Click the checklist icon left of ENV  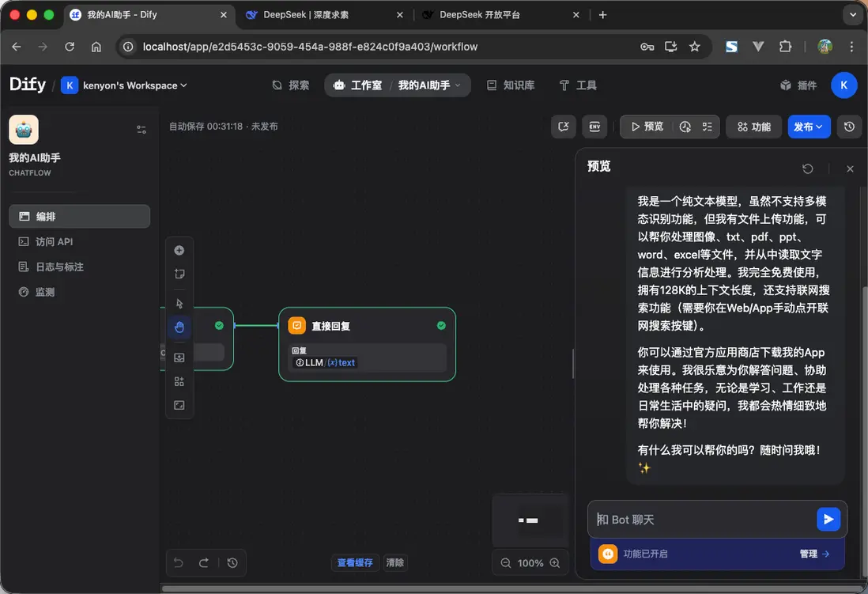[x=564, y=126]
